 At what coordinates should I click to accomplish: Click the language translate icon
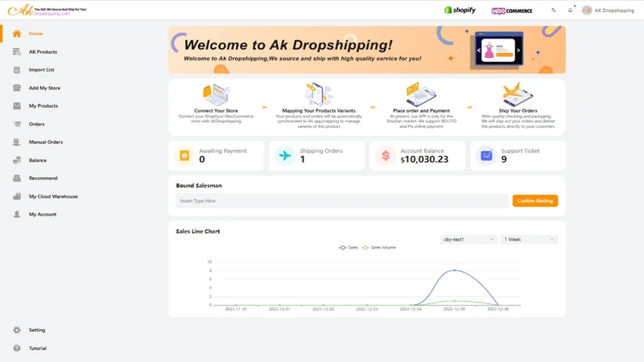click(x=554, y=10)
